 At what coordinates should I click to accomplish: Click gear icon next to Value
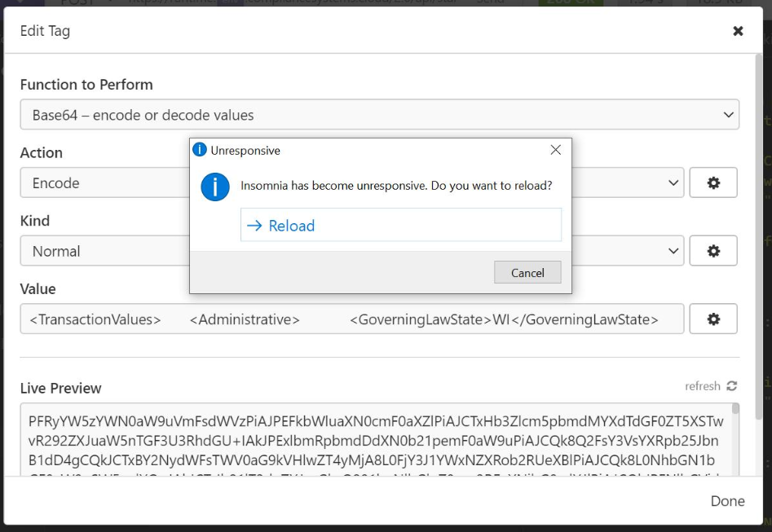[x=713, y=319]
